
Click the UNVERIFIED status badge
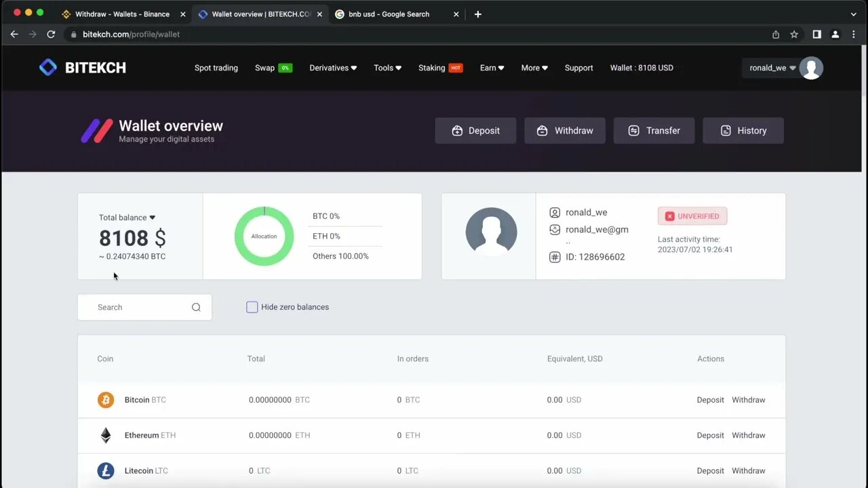[692, 216]
